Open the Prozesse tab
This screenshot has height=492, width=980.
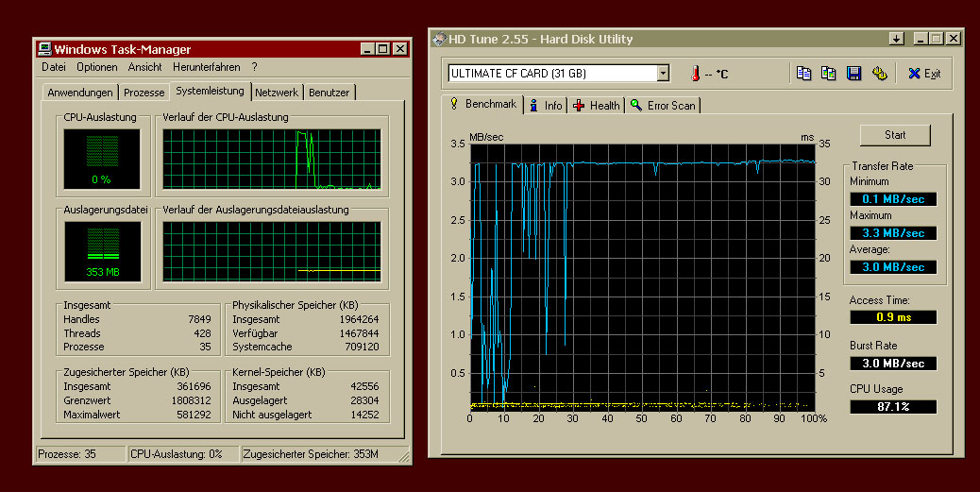(144, 93)
